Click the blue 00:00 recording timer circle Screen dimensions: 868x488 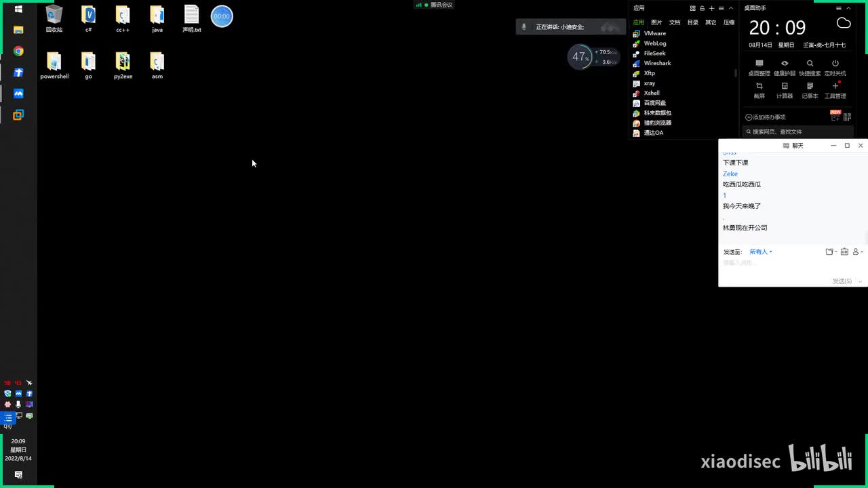pos(222,16)
